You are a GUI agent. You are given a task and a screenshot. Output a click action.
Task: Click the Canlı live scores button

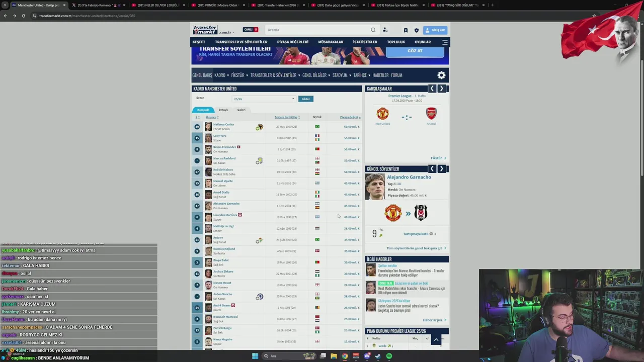click(x=251, y=30)
